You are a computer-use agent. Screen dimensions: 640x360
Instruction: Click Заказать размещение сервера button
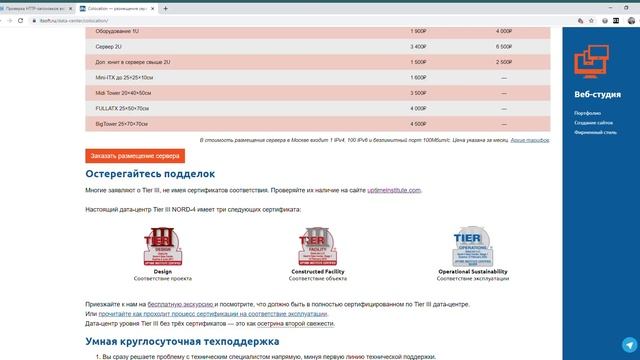135,156
